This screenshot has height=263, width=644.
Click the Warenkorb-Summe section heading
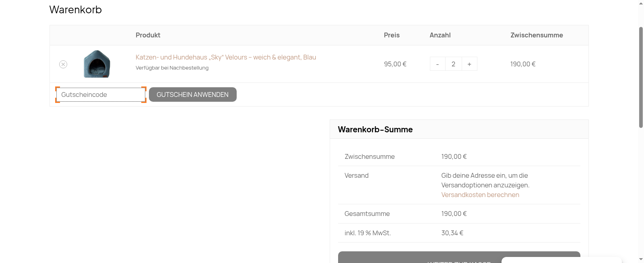coord(375,129)
